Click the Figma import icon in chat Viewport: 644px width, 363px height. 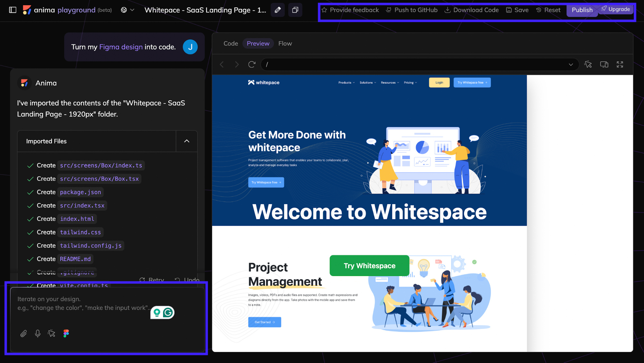click(x=66, y=333)
